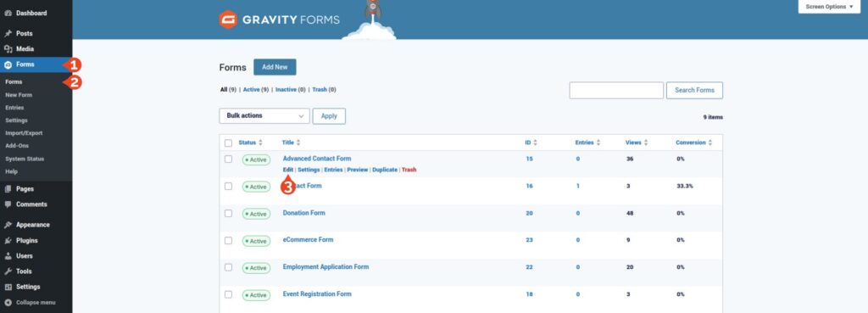The width and height of the screenshot is (868, 313).
Task: Click the Media icon in sidebar
Action: click(x=8, y=48)
